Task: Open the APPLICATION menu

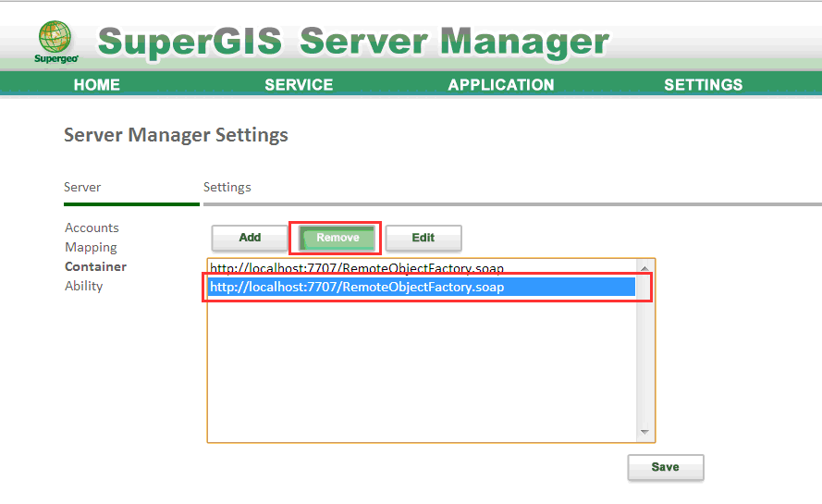Action: [501, 84]
